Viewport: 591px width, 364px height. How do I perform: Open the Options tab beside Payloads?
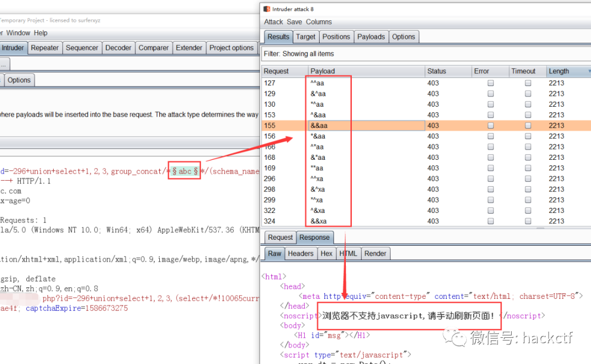tap(403, 37)
